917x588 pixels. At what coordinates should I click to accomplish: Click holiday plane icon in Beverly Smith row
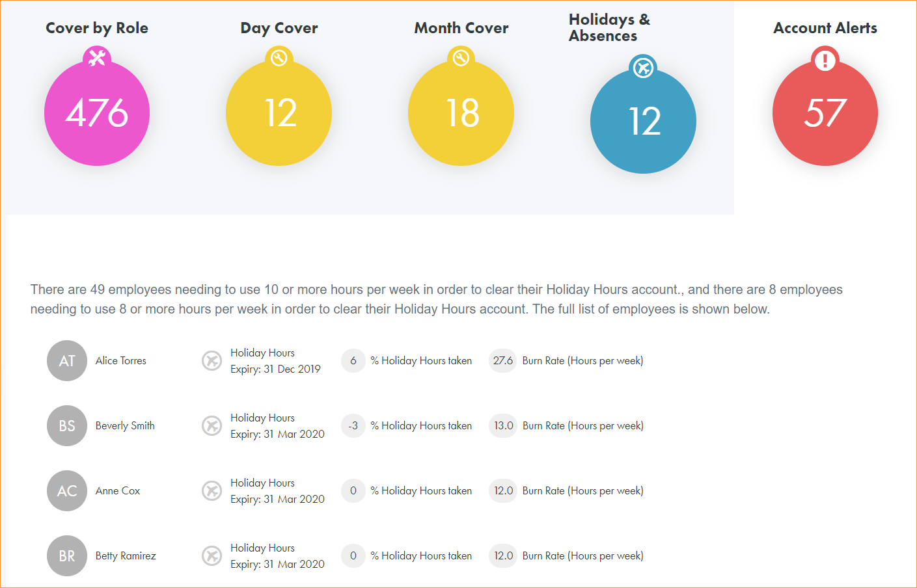(x=212, y=425)
